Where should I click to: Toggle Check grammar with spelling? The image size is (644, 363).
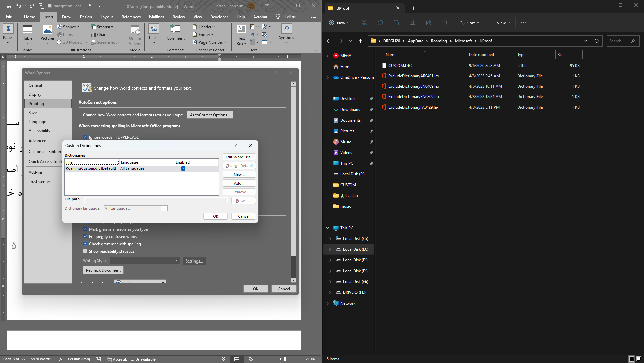85,244
